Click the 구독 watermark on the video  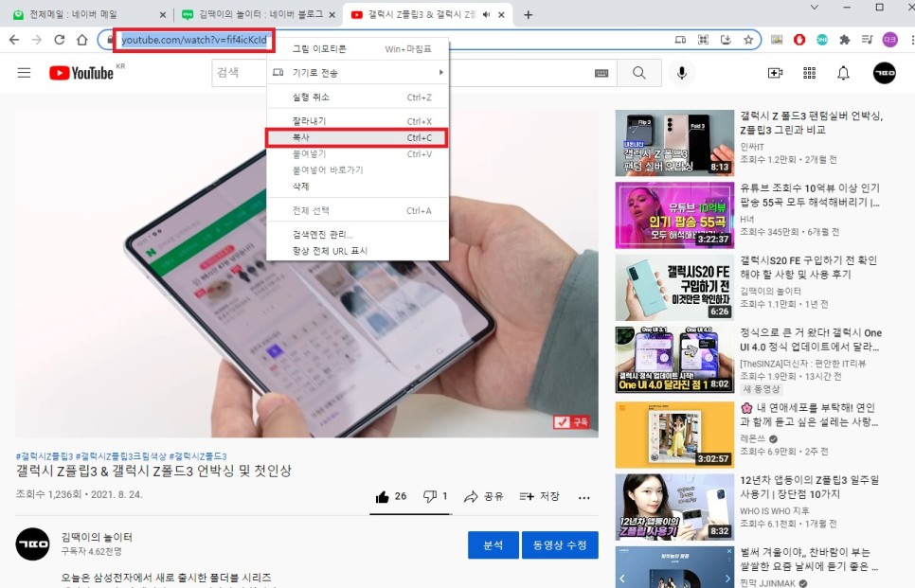[x=571, y=421]
